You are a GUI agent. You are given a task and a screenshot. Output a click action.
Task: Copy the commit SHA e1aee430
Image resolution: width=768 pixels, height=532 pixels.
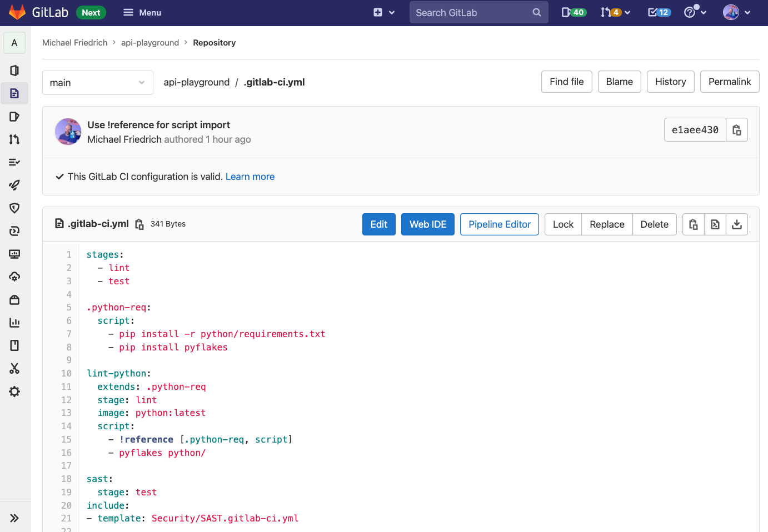(737, 129)
